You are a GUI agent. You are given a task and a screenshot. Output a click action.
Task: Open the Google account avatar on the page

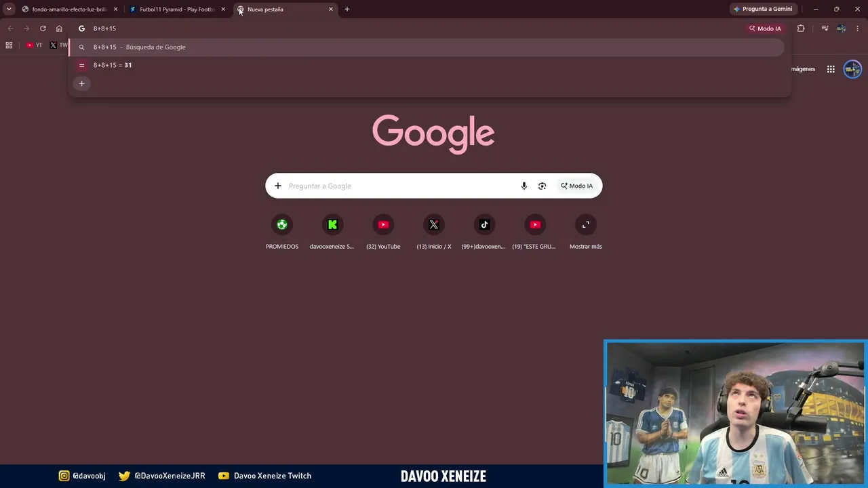[852, 69]
